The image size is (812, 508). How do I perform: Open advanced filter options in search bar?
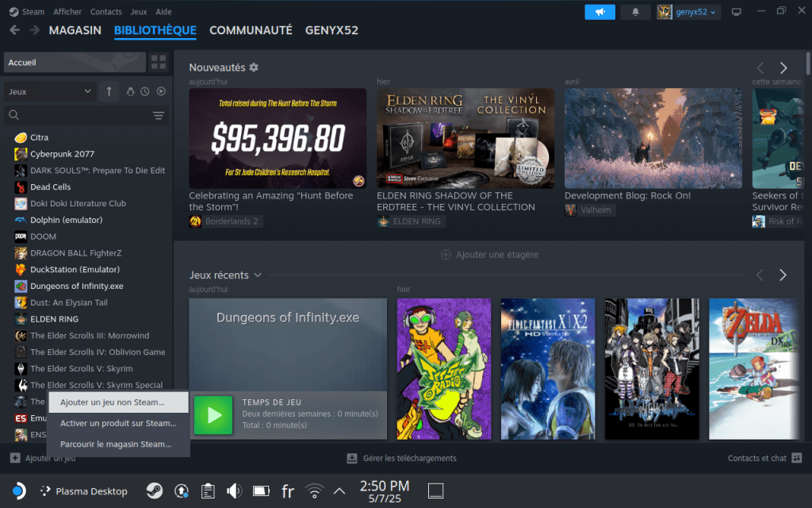159,116
